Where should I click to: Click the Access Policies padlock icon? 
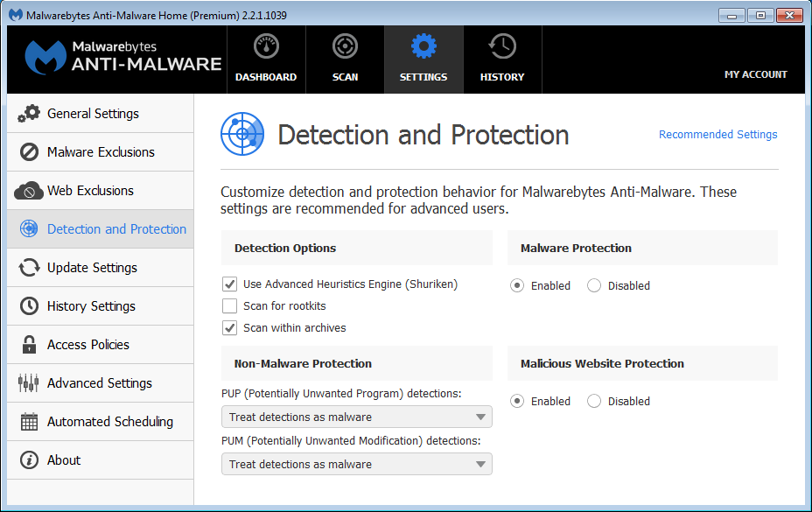[x=29, y=345]
